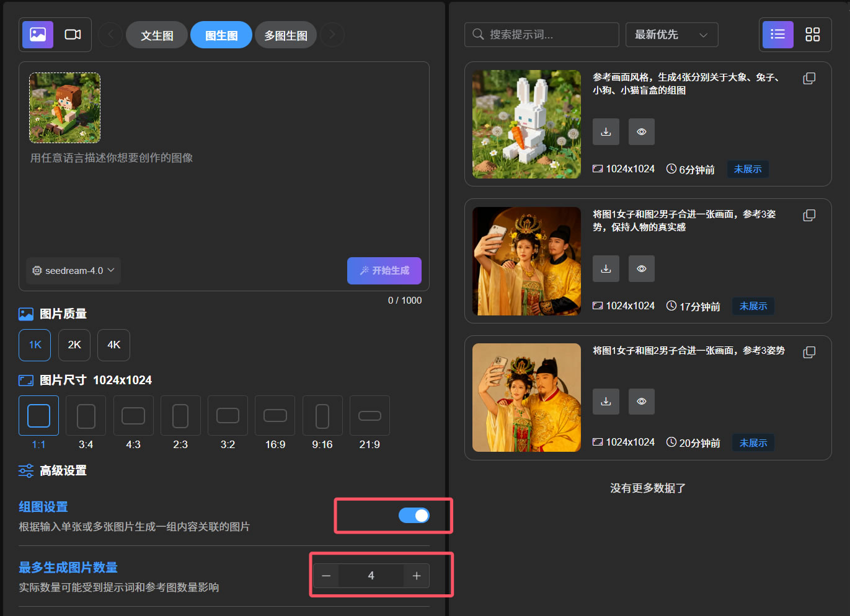Image resolution: width=850 pixels, height=616 pixels.
Task: Click right arrow to scroll tabs
Action: click(332, 35)
